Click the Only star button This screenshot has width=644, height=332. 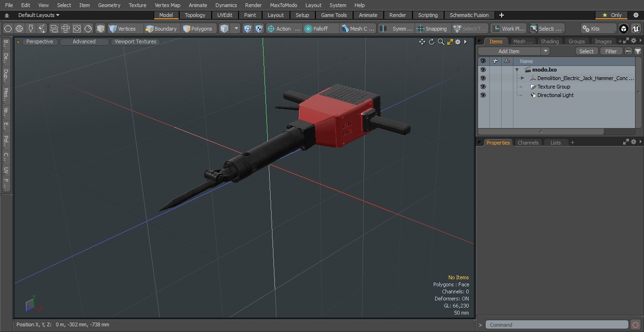pyautogui.click(x=611, y=15)
